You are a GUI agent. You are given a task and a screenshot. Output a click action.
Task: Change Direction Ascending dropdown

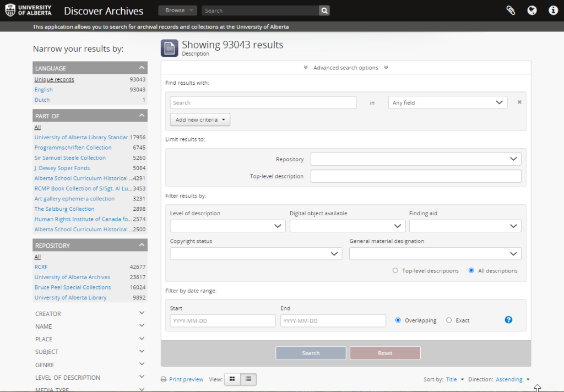513,379
